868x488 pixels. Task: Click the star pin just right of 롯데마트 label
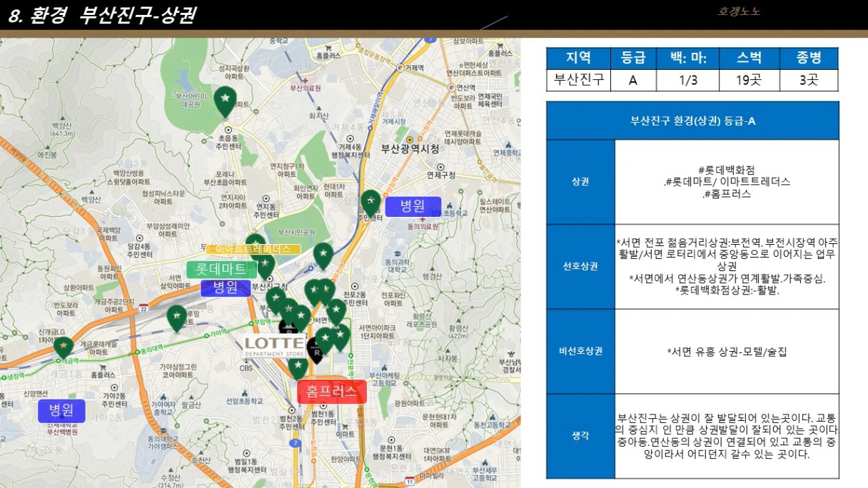coord(265,265)
